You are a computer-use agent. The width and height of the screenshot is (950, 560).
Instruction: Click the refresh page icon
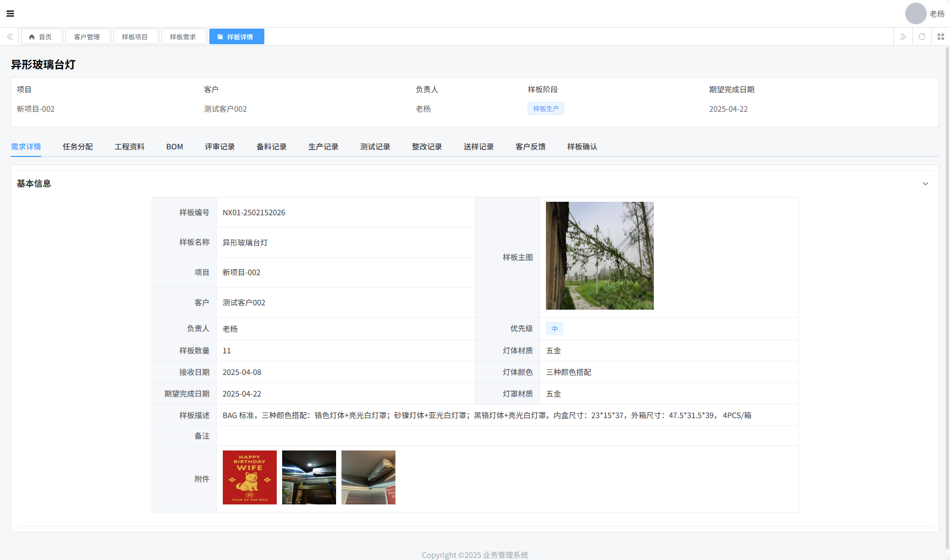click(x=922, y=37)
